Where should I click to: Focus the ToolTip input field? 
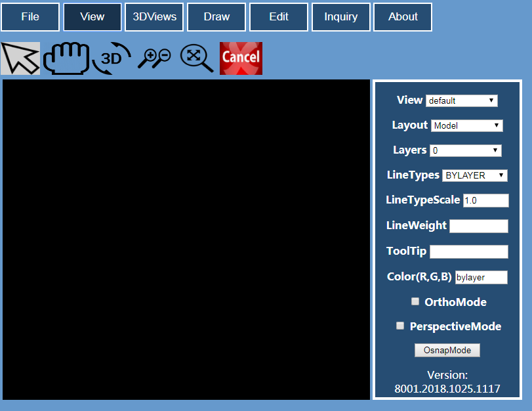pyautogui.click(x=469, y=251)
